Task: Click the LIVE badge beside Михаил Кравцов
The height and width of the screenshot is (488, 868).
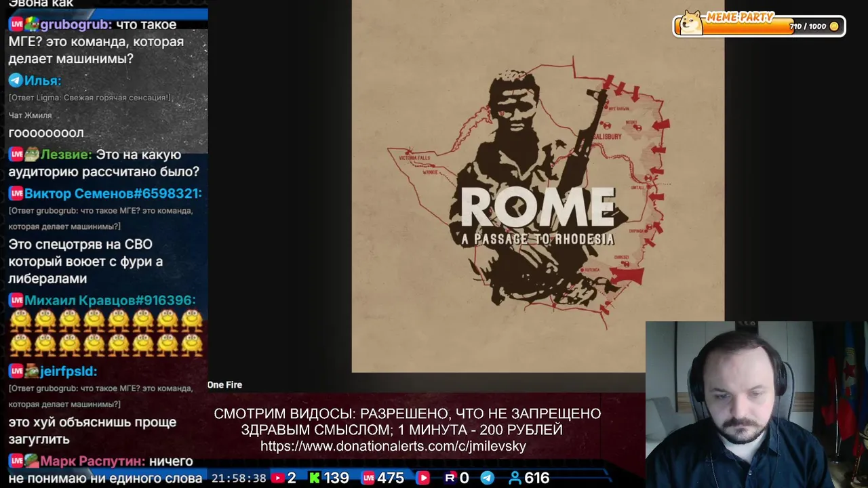Action: (16, 300)
